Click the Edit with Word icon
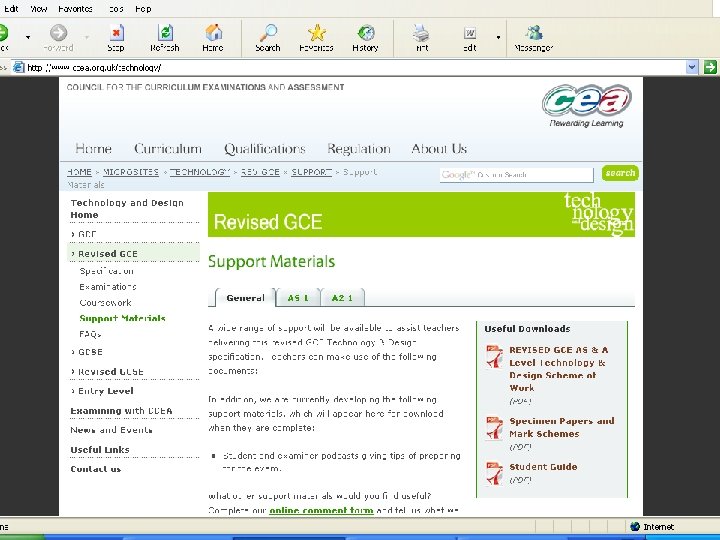Viewport: 720px width, 540px height. pos(469,33)
